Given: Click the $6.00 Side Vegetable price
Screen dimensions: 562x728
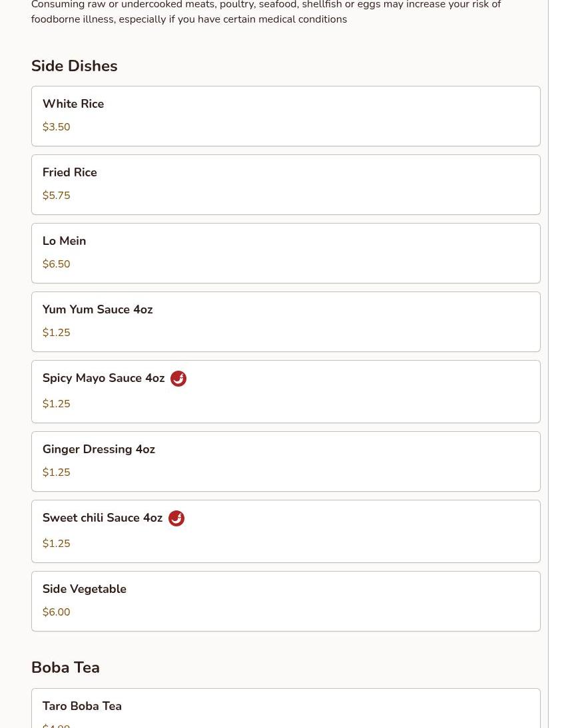Looking at the screenshot, I should coord(56,612).
